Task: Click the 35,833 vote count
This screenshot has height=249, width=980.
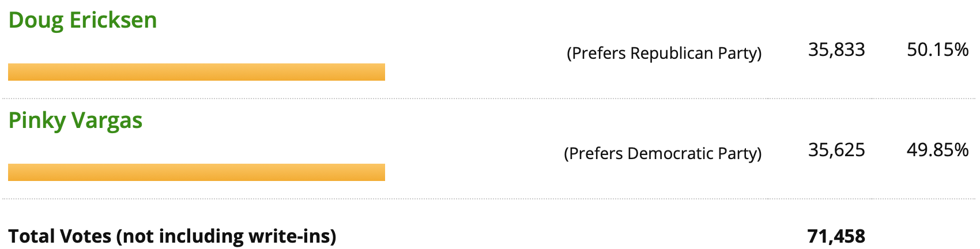Action: 836,50
